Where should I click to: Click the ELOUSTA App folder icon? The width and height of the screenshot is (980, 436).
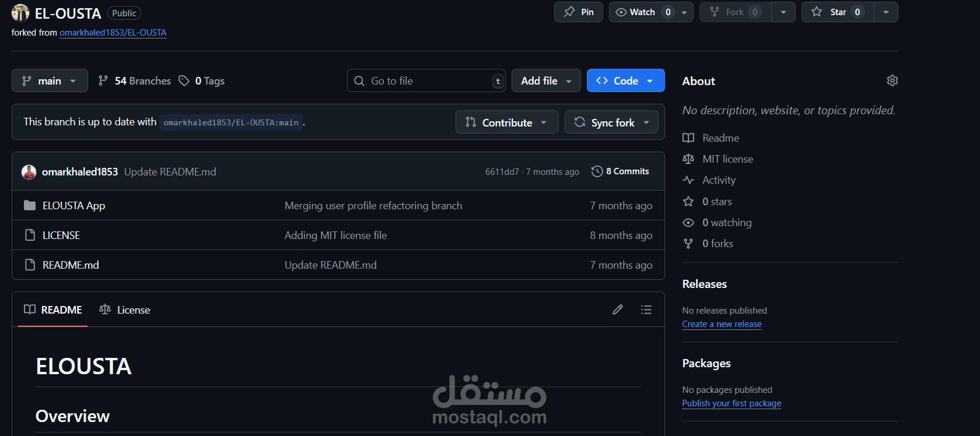coord(30,205)
